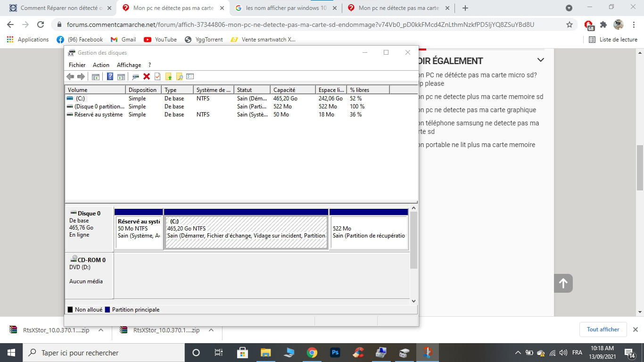Sort volumes by the Capacité column header
Image resolution: width=644 pixels, height=362 pixels.
292,90
